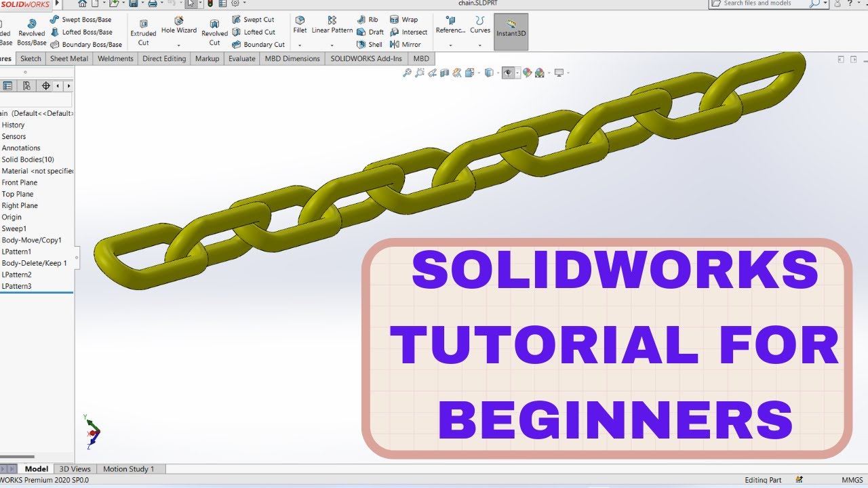Select the Intersect tool
This screenshot has width=868, height=488.
pyautogui.click(x=408, y=32)
